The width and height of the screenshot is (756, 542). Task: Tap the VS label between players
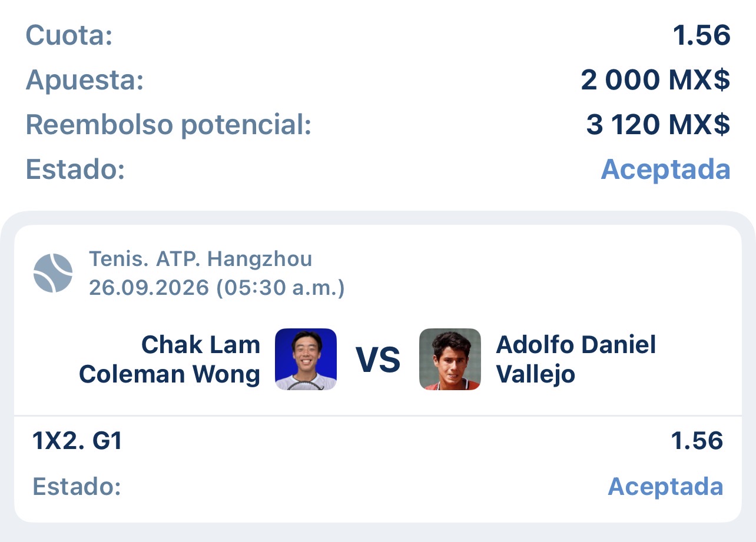[378, 360]
